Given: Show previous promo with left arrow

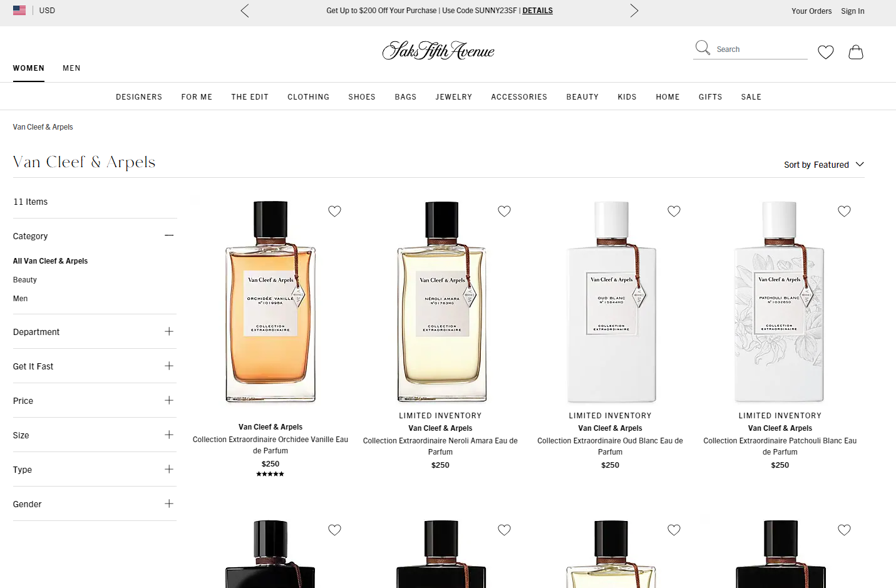Looking at the screenshot, I should [245, 11].
